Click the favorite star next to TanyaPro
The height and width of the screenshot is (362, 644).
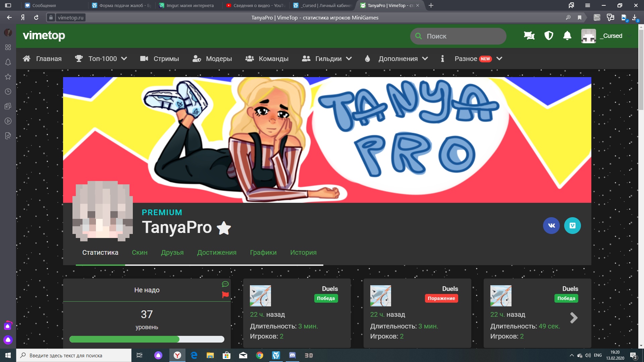click(224, 228)
